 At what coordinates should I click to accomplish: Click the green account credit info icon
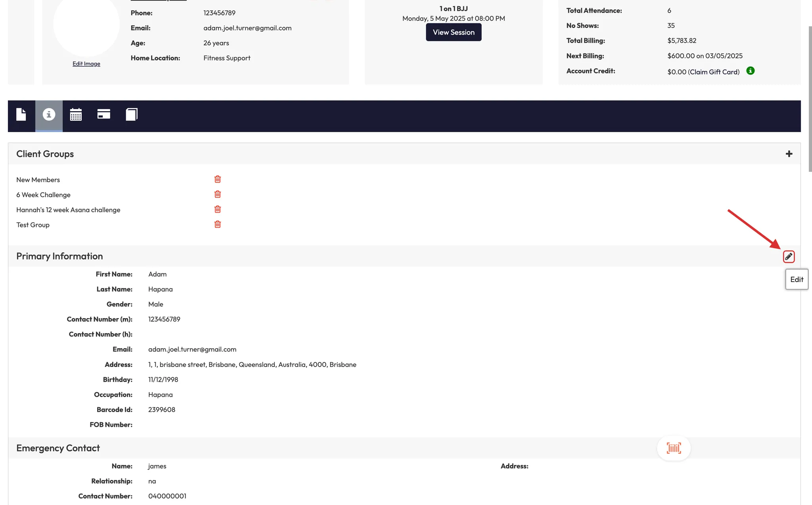click(750, 71)
